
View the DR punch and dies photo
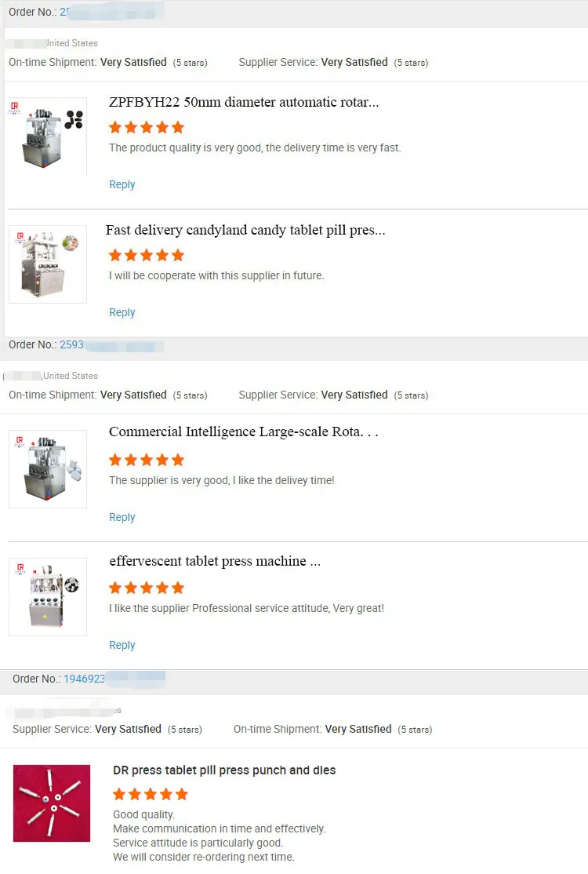52,803
